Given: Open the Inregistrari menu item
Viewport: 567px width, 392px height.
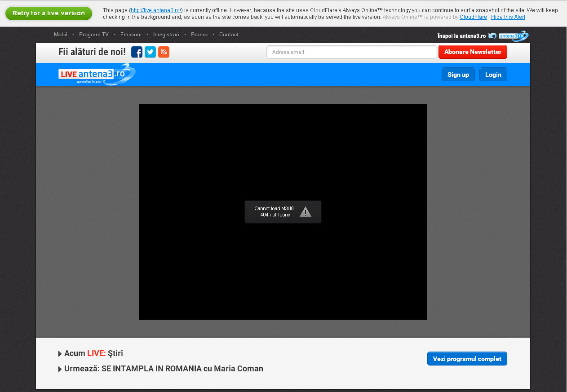Looking at the screenshot, I should 166,35.
